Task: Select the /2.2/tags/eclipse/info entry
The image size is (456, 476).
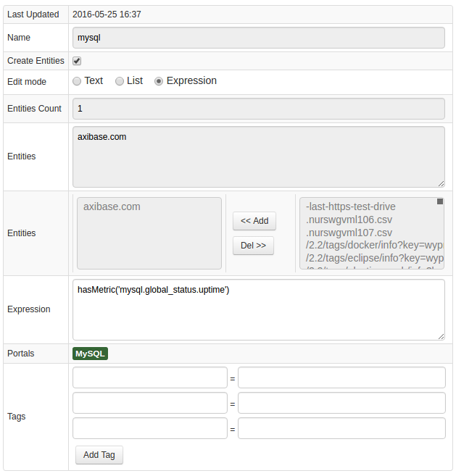Action: pyautogui.click(x=374, y=258)
